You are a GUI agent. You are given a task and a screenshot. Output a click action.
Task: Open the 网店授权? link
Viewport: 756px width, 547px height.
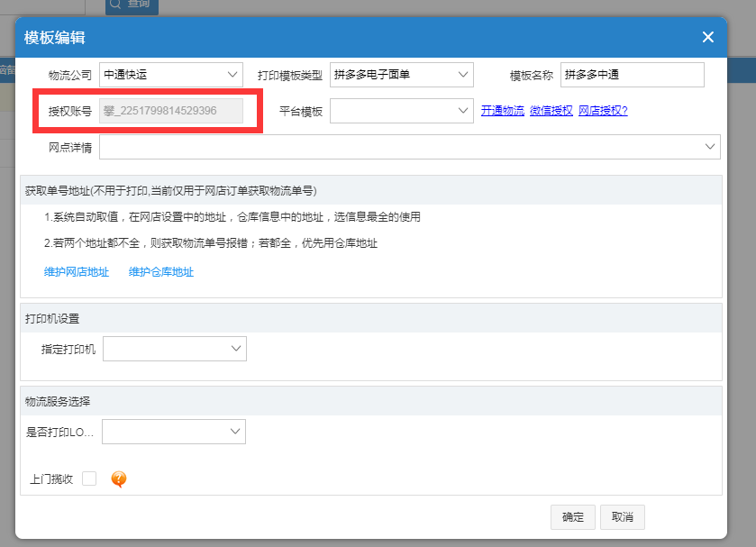tap(603, 111)
